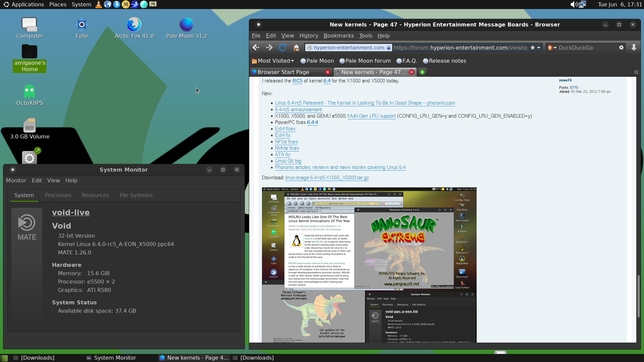The width and height of the screenshot is (644, 362).
Task: Click the xeno74 username link
Action: (565, 80)
